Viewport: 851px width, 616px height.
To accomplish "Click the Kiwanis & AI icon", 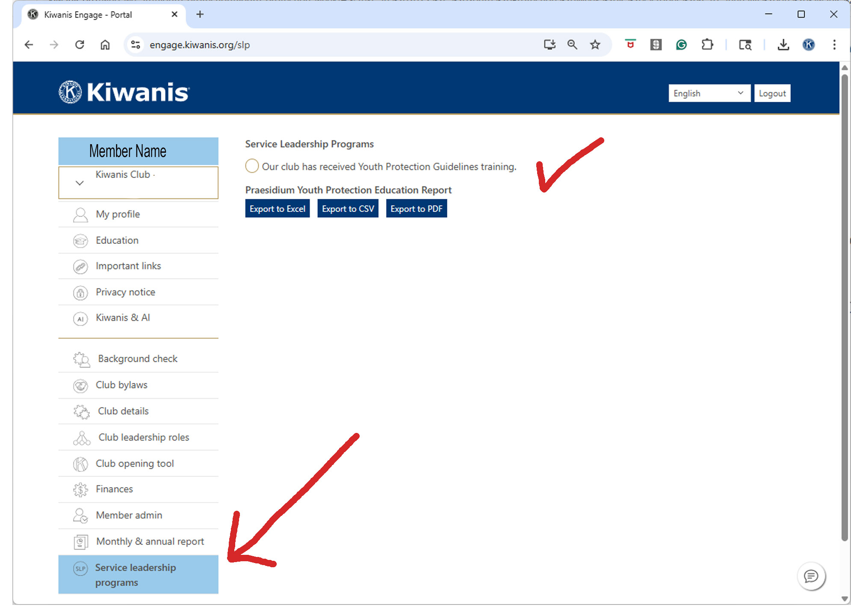I will [x=80, y=319].
